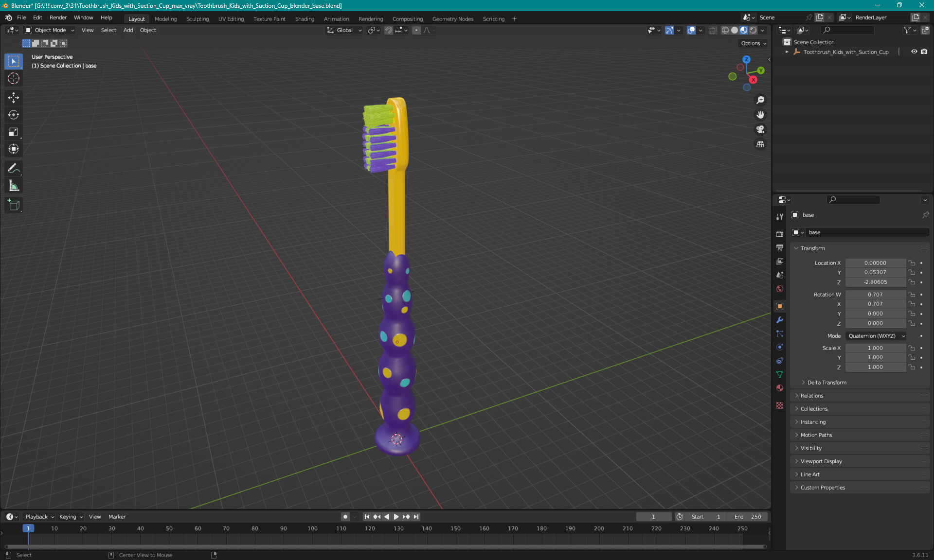Image resolution: width=934 pixels, height=560 pixels.
Task: Choose the Annotate pencil tool
Action: coord(14,168)
